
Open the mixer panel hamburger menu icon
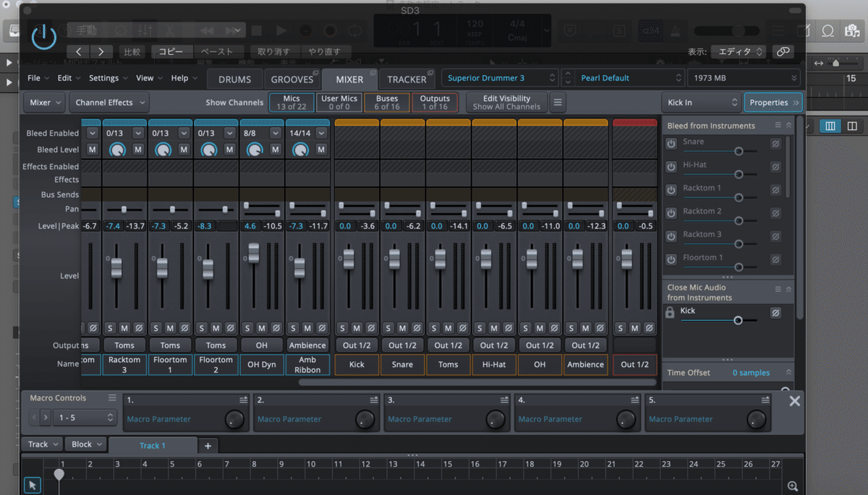(x=557, y=102)
